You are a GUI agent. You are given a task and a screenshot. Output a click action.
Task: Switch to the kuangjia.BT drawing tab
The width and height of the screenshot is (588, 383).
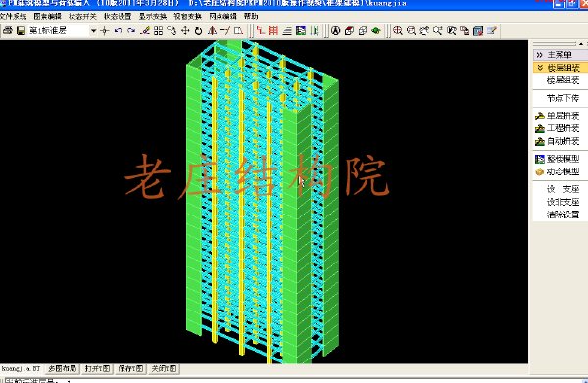pyautogui.click(x=21, y=368)
